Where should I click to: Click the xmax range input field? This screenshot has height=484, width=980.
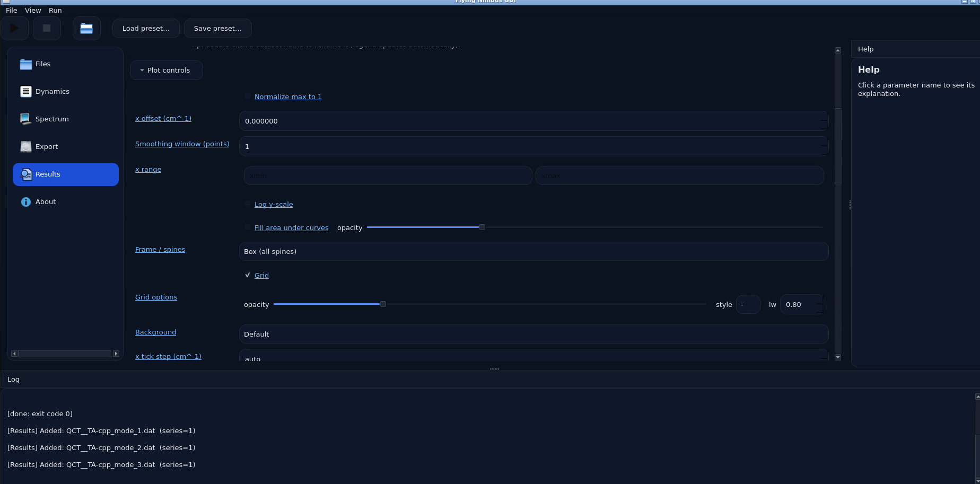[x=679, y=175]
